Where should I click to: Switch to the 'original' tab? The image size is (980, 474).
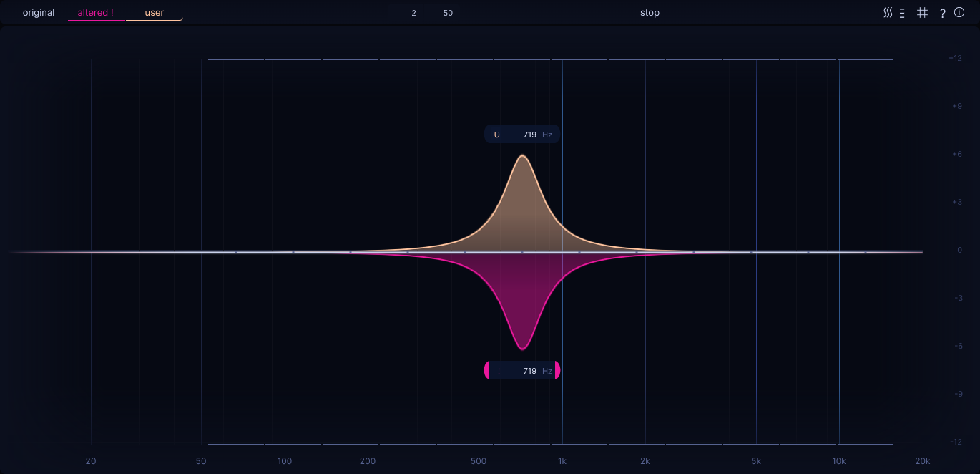(39, 13)
